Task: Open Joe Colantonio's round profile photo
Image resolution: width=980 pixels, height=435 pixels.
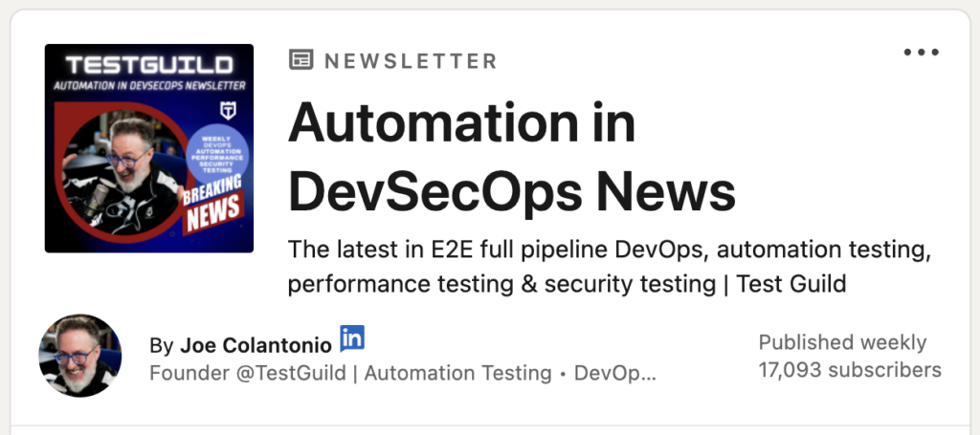Action: [x=80, y=356]
